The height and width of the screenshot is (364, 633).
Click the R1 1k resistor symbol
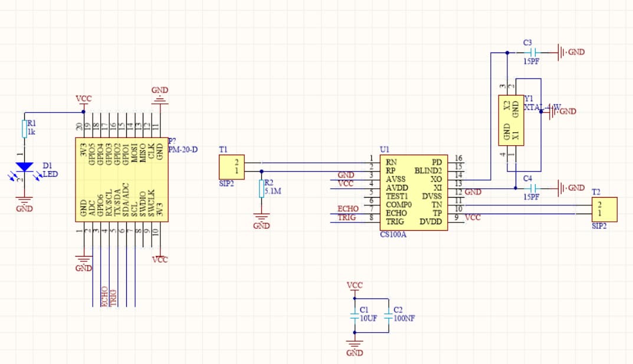[24, 129]
